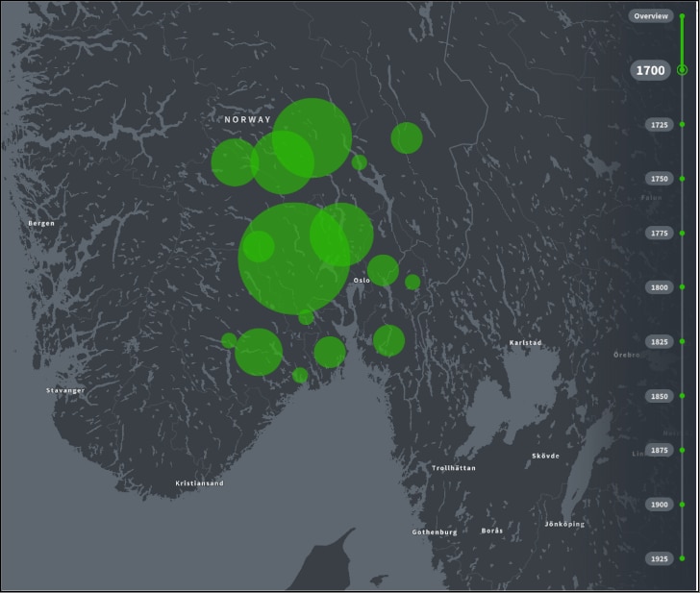This screenshot has height=593, width=700.
Task: Click the 1875 year label
Action: pyautogui.click(x=659, y=450)
